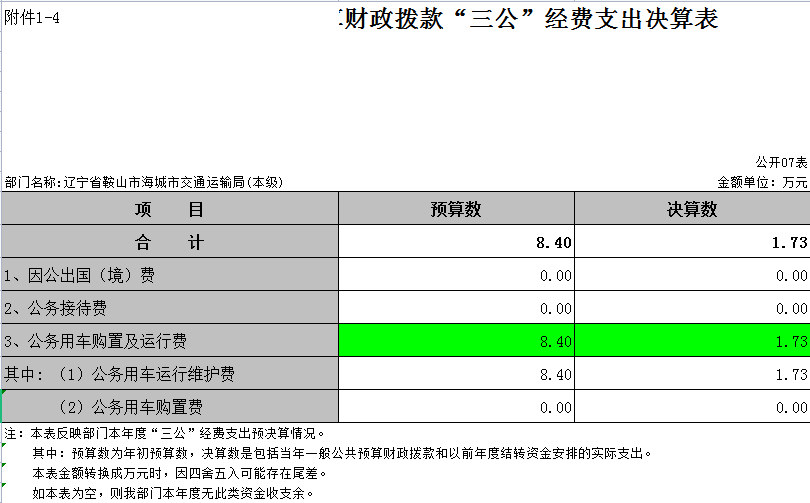Click the '其中：（1）公务用车运行维护费' label
Viewport: 810px width, 503px height.
pos(170,374)
